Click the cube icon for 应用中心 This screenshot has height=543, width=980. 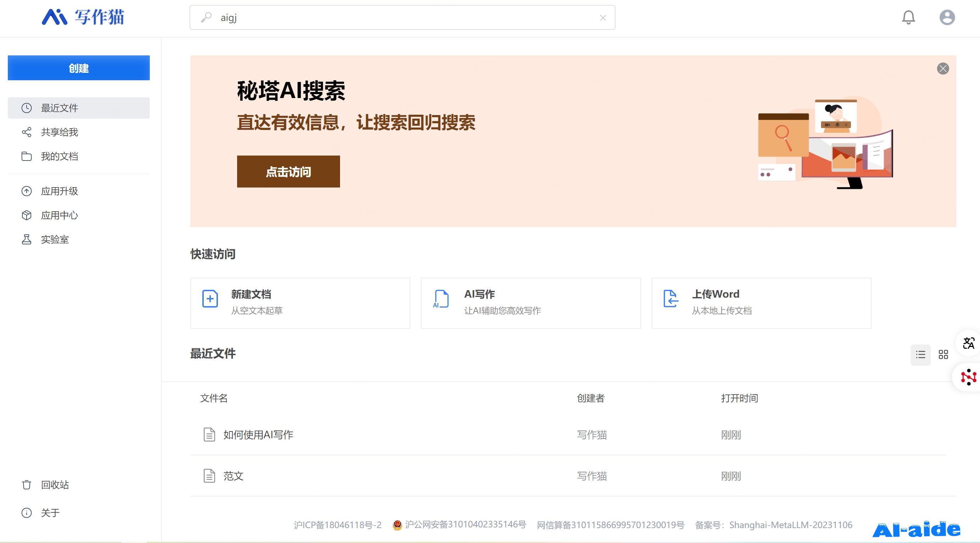click(27, 215)
